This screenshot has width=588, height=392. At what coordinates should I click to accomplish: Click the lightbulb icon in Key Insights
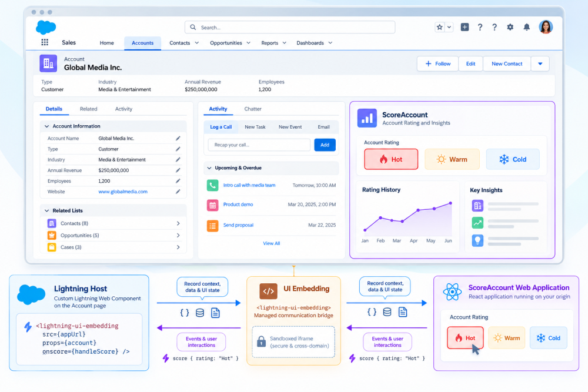point(477,240)
